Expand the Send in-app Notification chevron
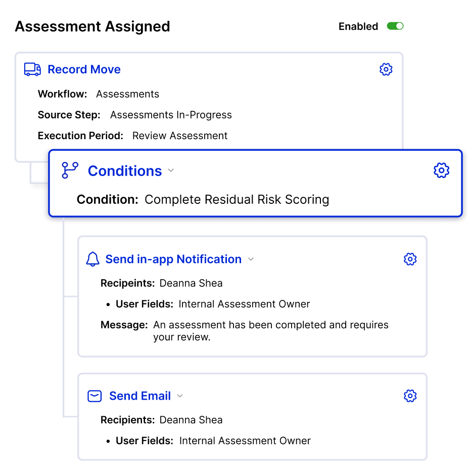Viewport: 470px width, 476px height. pos(251,259)
